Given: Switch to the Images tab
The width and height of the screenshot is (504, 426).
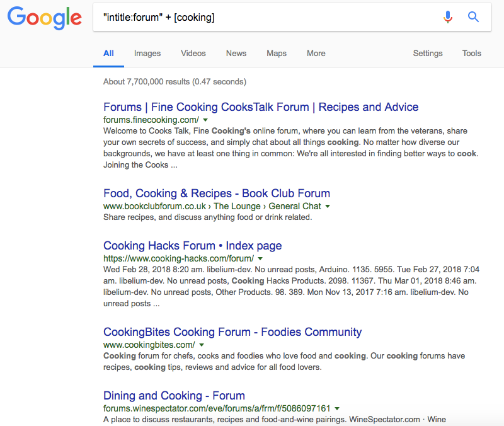Looking at the screenshot, I should tap(147, 54).
